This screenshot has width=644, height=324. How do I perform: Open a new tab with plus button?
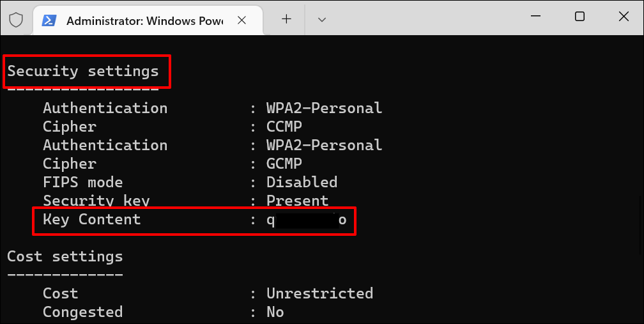[x=286, y=19]
